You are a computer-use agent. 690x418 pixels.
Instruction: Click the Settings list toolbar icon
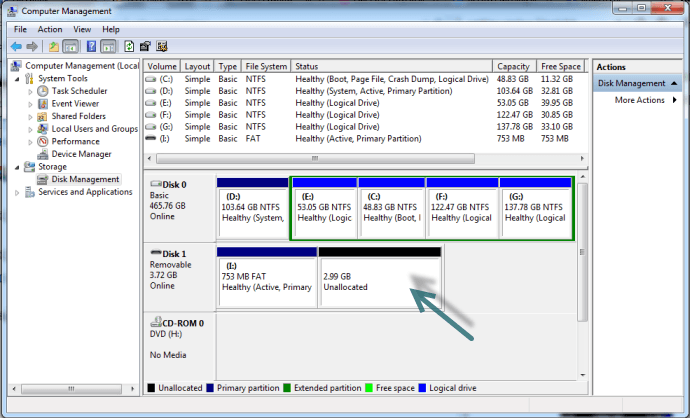pyautogui.click(x=161, y=46)
